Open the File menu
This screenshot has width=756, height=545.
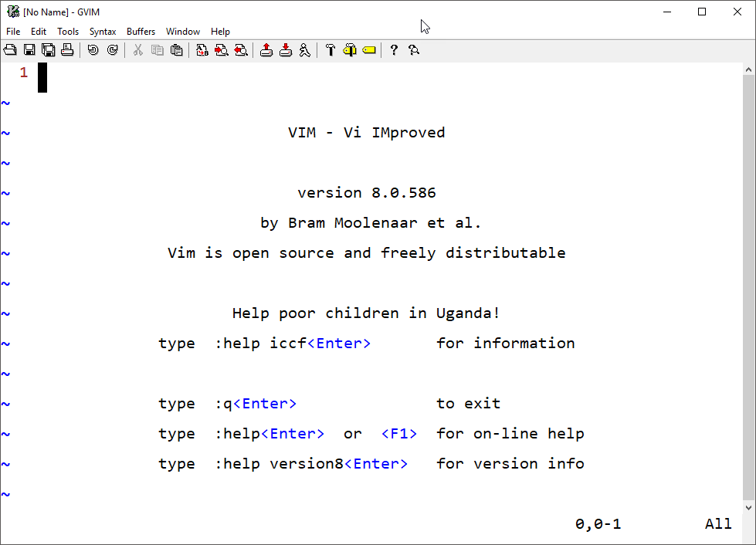coord(13,32)
